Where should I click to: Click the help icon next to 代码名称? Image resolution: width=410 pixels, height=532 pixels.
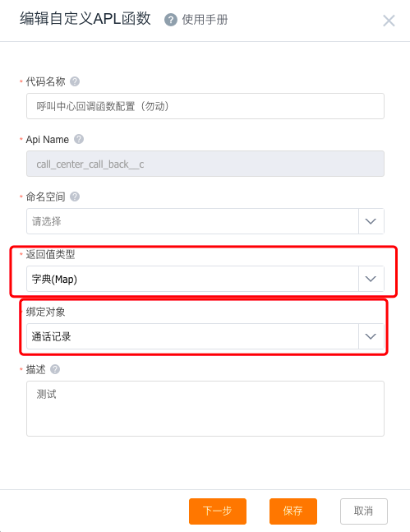tap(75, 81)
